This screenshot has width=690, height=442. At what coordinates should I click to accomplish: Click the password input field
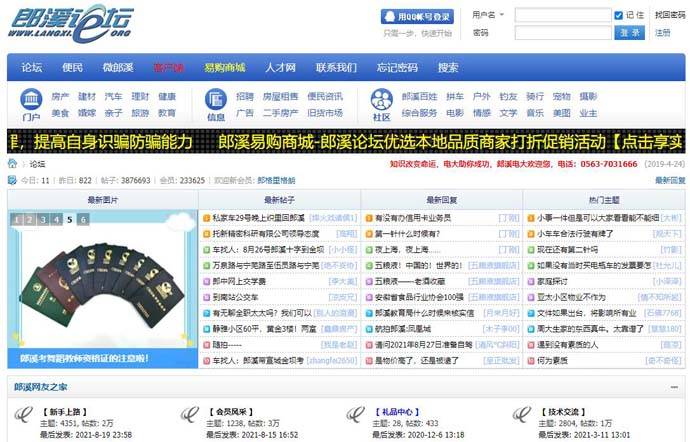[563, 33]
